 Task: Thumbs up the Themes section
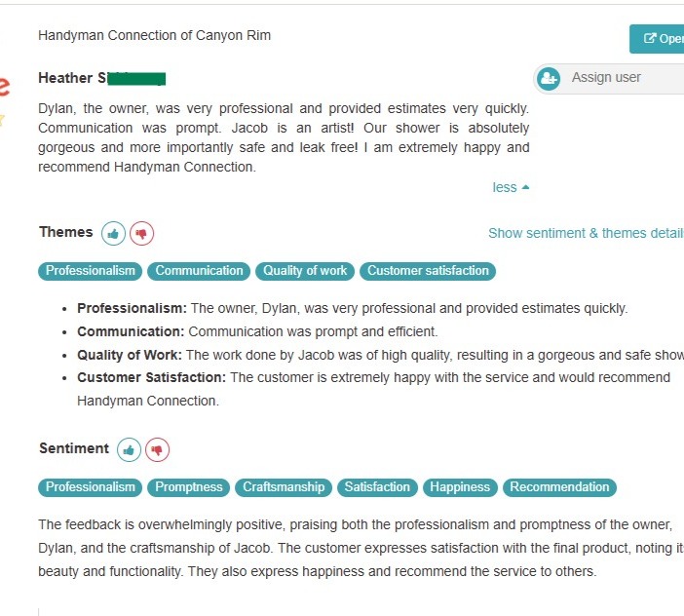pos(114,234)
